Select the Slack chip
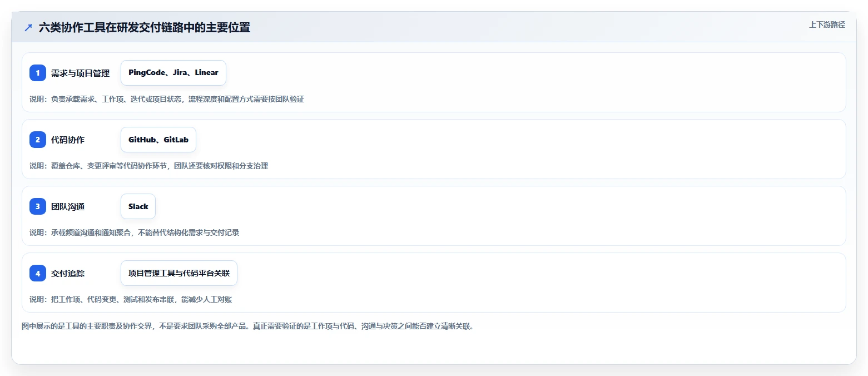Viewport: 868px width, 376px height. (x=138, y=206)
